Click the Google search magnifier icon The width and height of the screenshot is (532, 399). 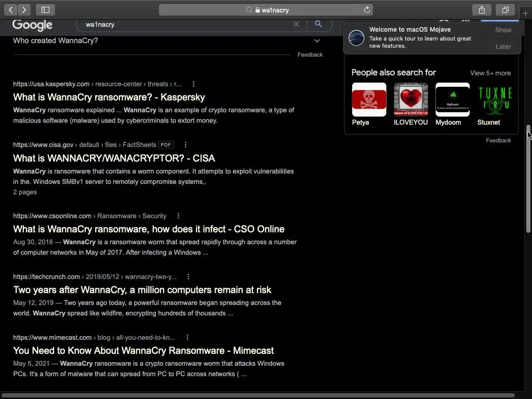(318, 24)
